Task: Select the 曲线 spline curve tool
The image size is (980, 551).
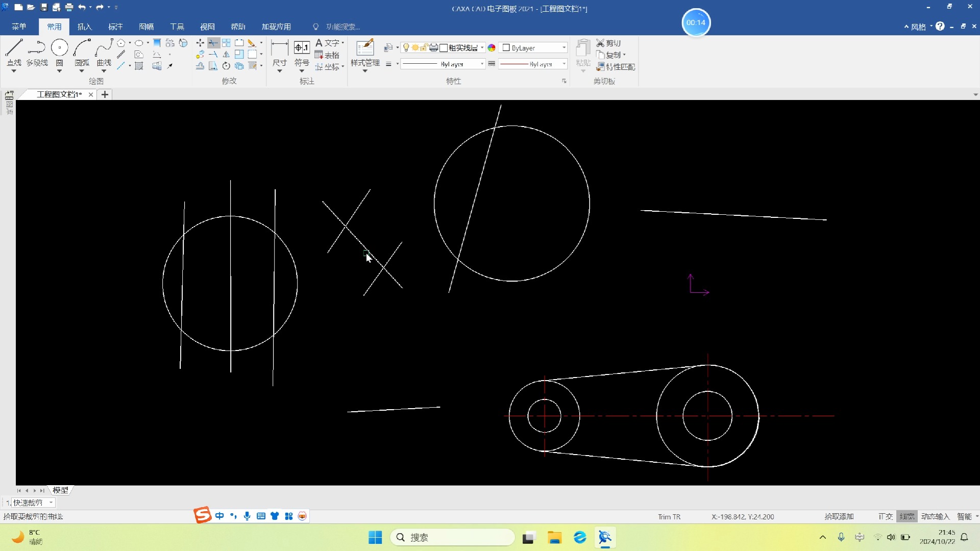Action: 104,53
